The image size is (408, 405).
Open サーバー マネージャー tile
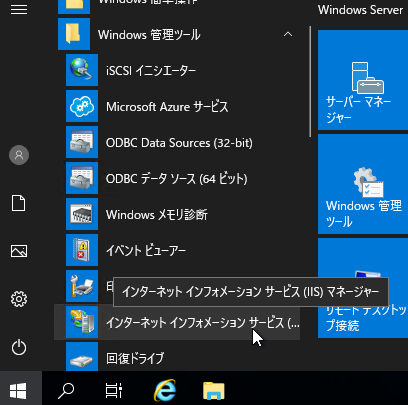[363, 80]
